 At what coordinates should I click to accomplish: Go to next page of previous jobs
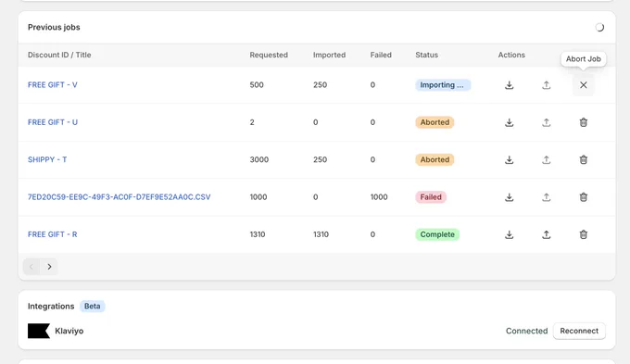click(49, 267)
